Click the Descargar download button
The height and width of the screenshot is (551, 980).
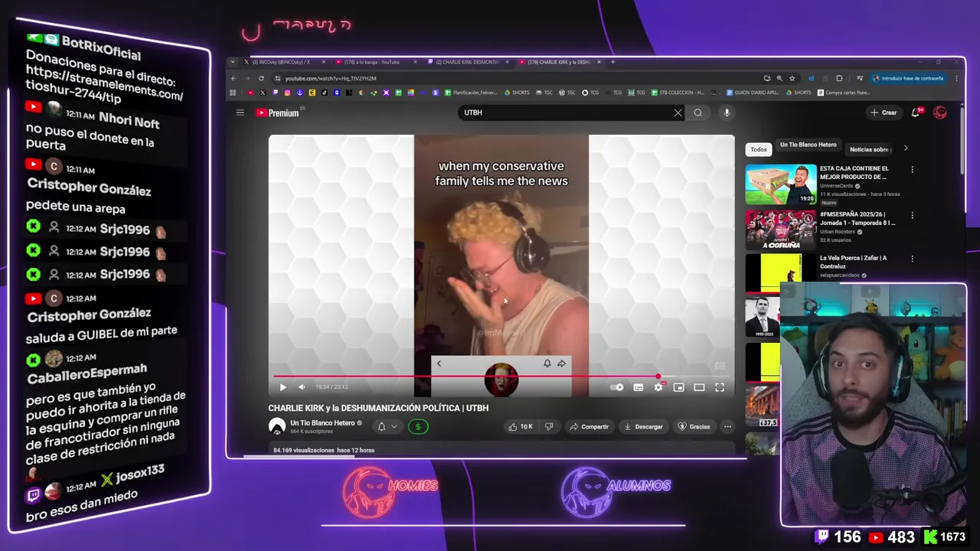tap(643, 426)
